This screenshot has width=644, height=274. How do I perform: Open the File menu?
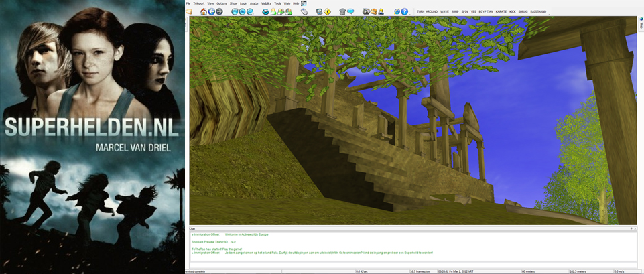[x=188, y=3]
